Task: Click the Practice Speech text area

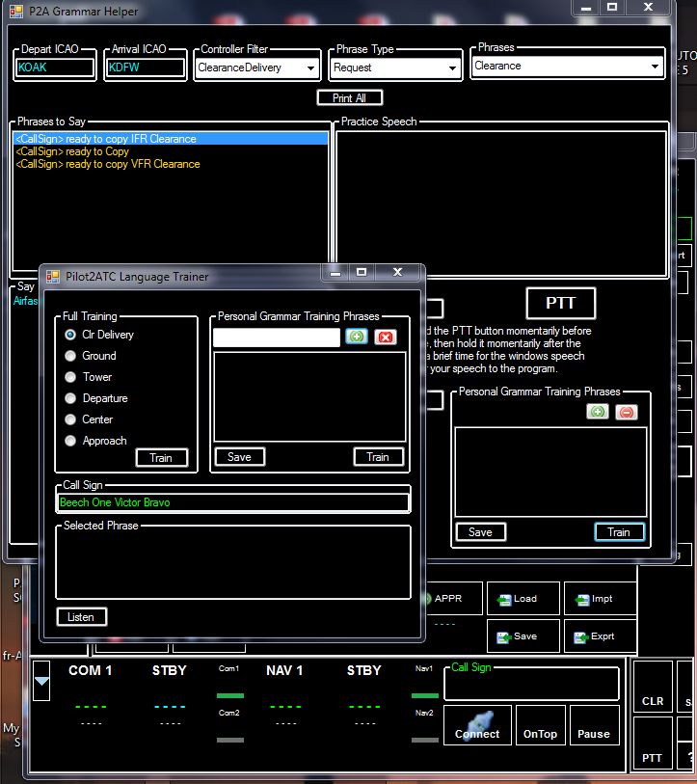Action: [x=501, y=203]
